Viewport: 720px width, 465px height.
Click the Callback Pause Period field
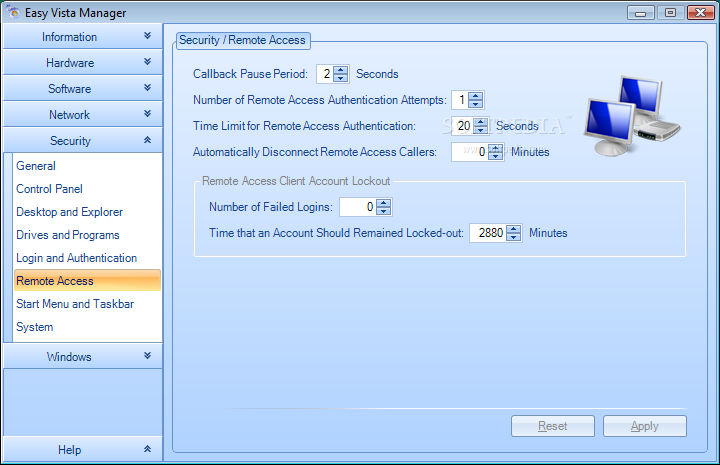point(325,74)
